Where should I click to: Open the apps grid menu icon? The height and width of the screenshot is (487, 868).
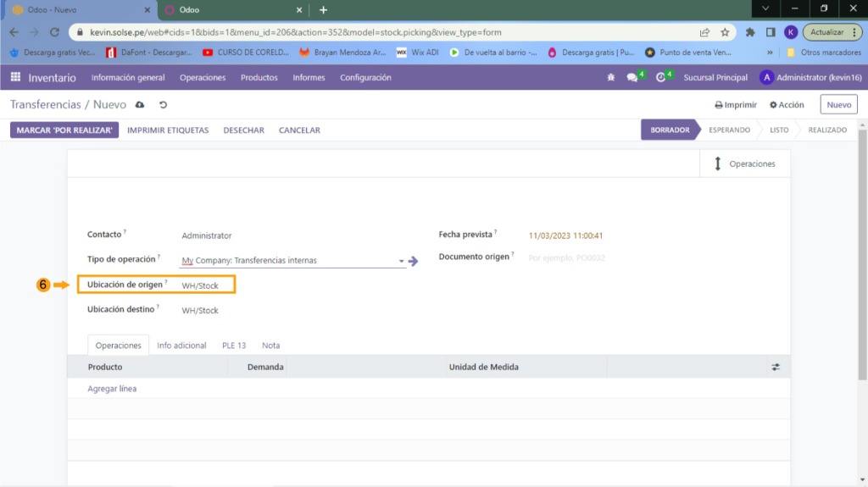pyautogui.click(x=15, y=77)
